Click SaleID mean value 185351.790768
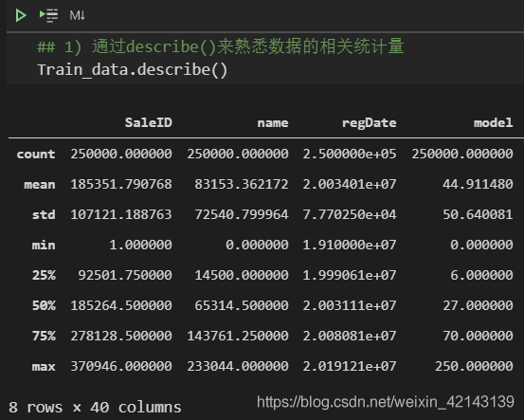Image resolution: width=524 pixels, height=420 pixels. (121, 184)
